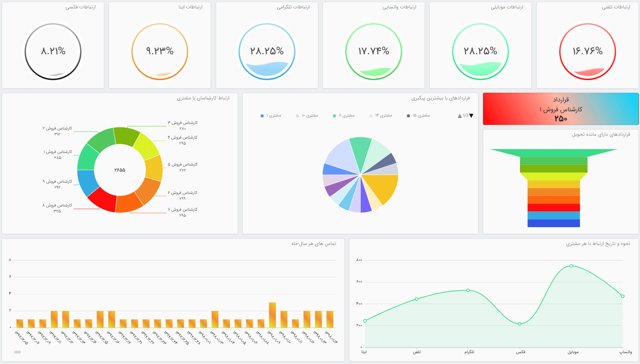Click the تلفن data point on line chart
This screenshot has height=364, width=640.
click(x=416, y=299)
